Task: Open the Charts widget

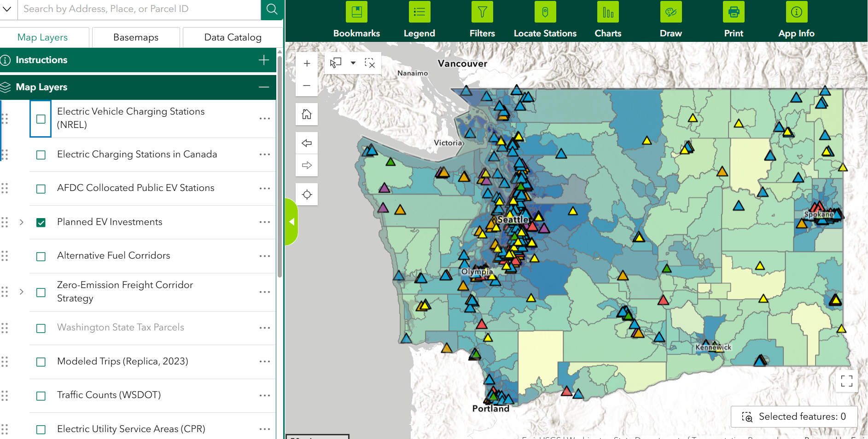Action: [608, 12]
